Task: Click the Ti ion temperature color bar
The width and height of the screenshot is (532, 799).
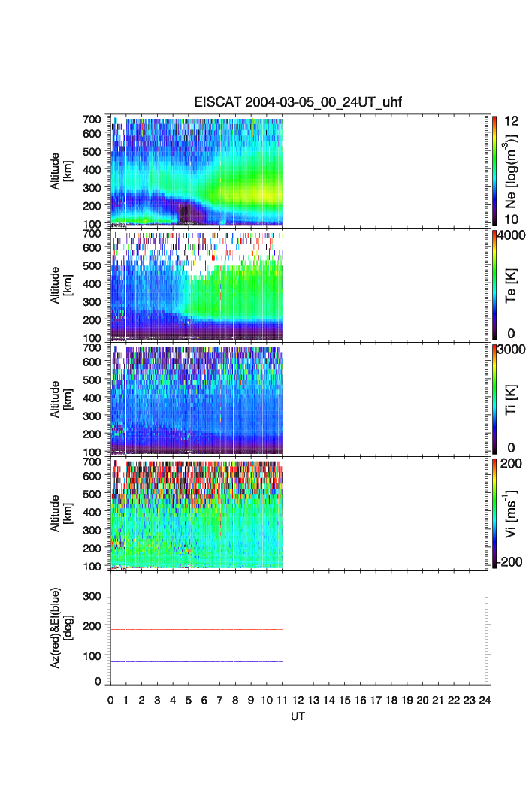Action: [495, 399]
